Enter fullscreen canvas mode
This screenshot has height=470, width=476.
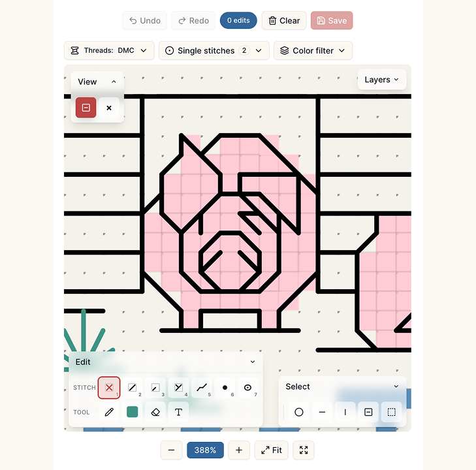pyautogui.click(x=304, y=450)
